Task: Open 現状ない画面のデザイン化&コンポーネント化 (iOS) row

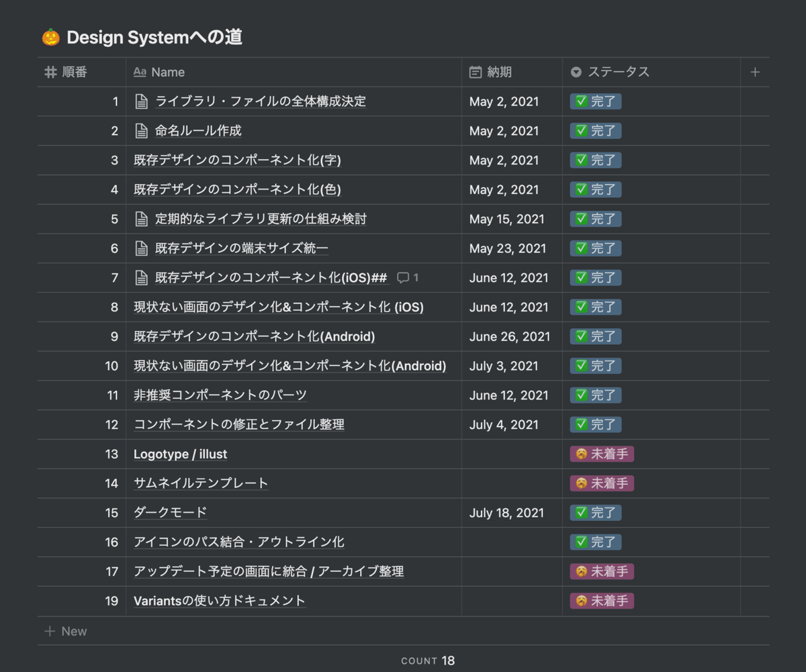Action: pyautogui.click(x=279, y=307)
